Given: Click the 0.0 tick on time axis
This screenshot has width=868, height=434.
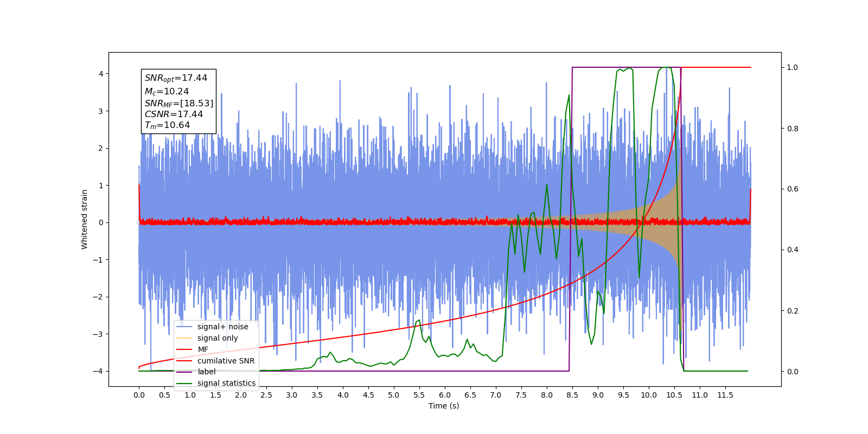Looking at the screenshot, I should point(139,395).
